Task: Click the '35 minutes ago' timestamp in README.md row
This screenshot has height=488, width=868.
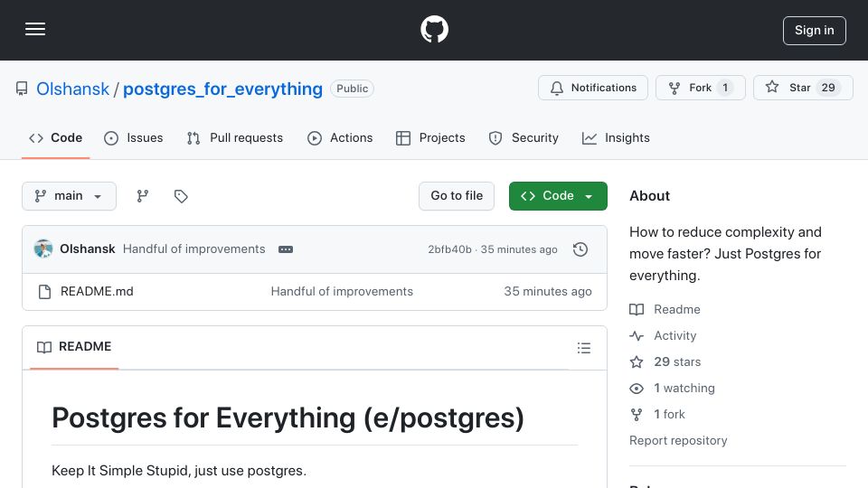Action: (x=548, y=292)
